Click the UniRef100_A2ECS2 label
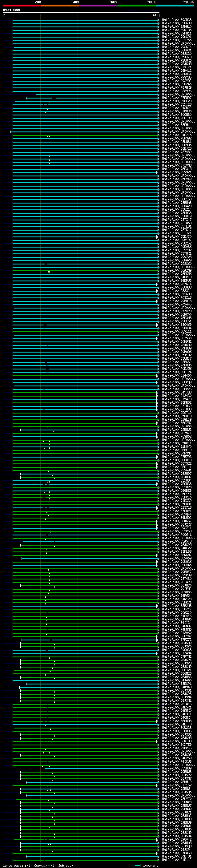This screenshot has width=197, height=868. [x=177, y=362]
